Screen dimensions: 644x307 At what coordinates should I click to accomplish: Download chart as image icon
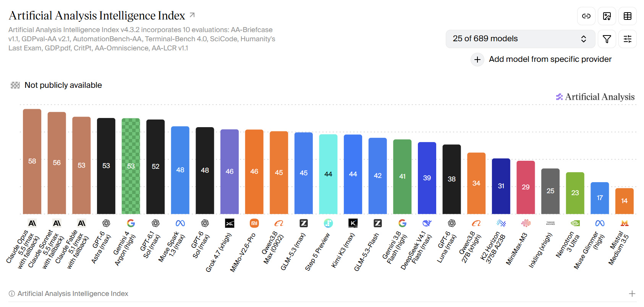click(x=607, y=16)
